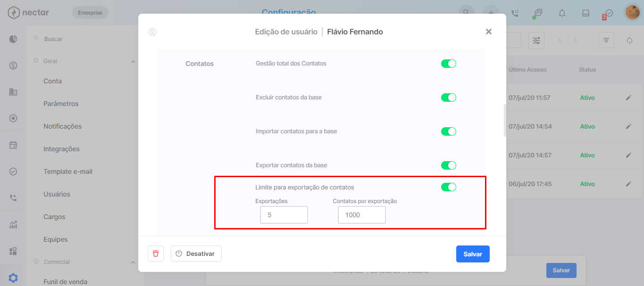Edit the user accessed 07/jul/20 11:57
Image resolution: width=644 pixels, height=286 pixels.
pyautogui.click(x=628, y=98)
